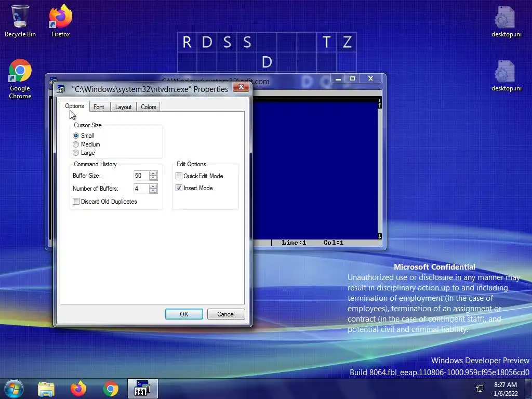Switch to the Font tab
532x399 pixels.
click(99, 107)
